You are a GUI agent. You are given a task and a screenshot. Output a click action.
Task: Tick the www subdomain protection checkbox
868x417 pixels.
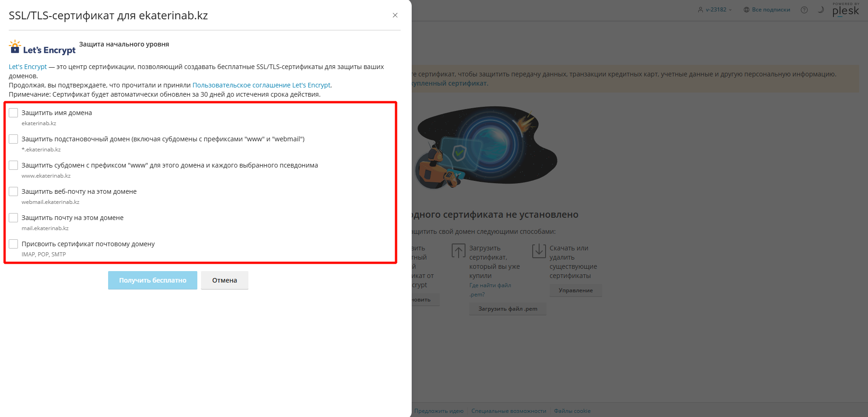13,165
